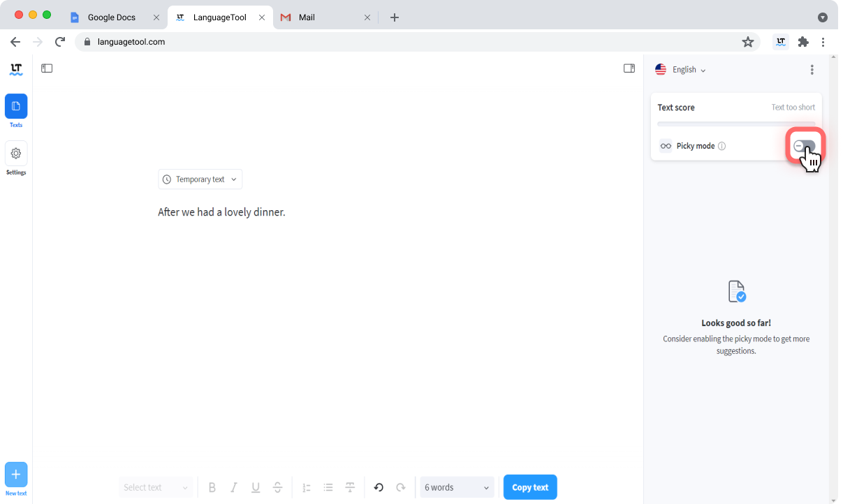Open the 6 words count dropdown
Viewport: 843px width, 504px height.
click(x=457, y=487)
